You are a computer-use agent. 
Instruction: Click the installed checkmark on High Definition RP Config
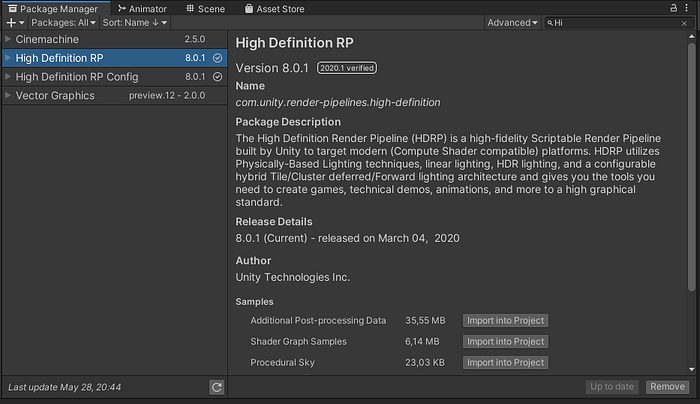pos(218,77)
